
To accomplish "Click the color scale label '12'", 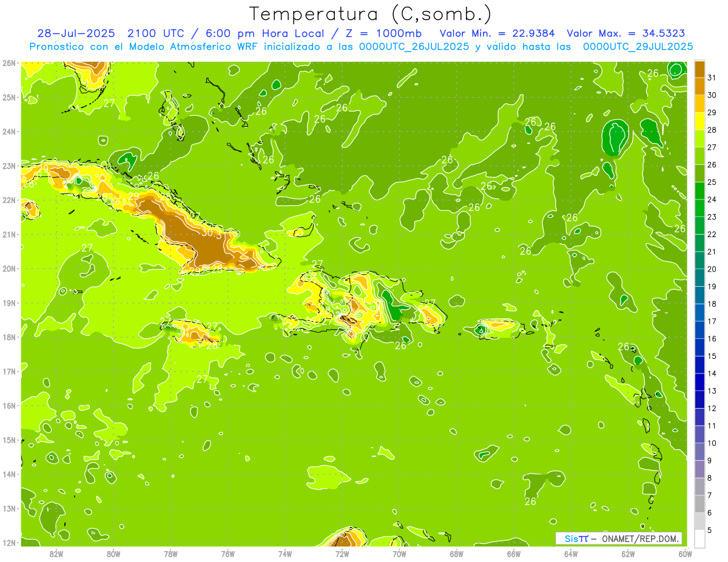I will 712,408.
